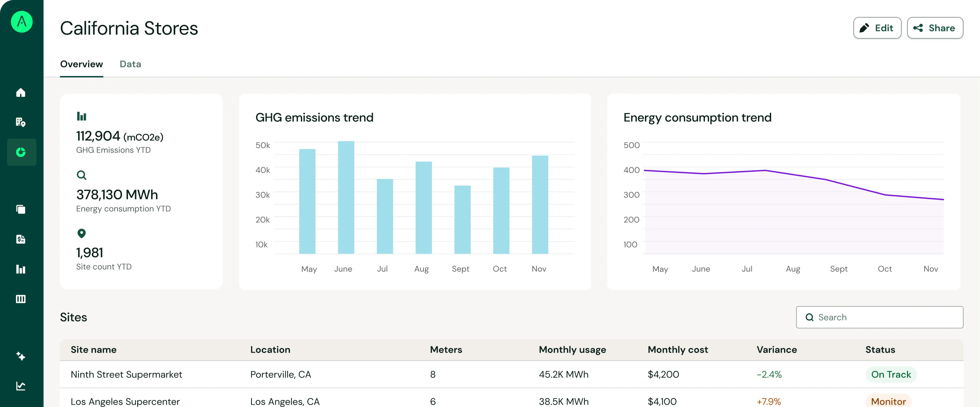Viewport: 980px width, 407px height.
Task: Click the search magnifier icon in Sites search
Action: (810, 317)
